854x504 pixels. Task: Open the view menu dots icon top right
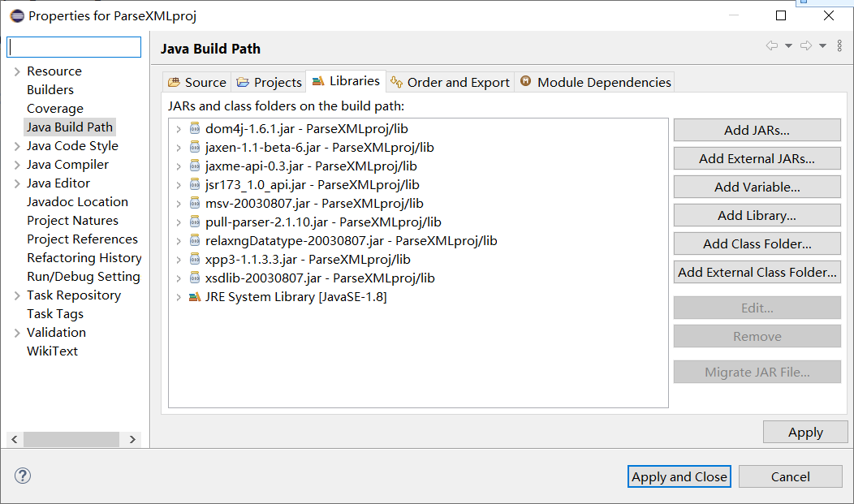pos(839,46)
